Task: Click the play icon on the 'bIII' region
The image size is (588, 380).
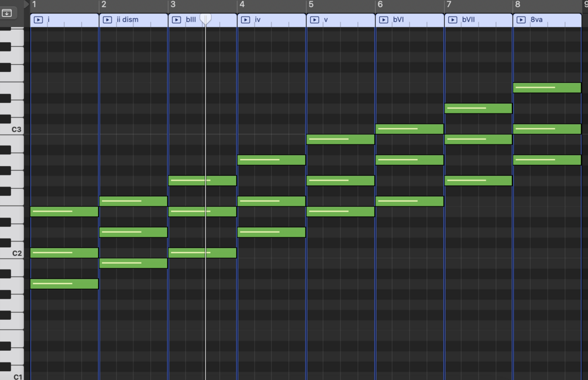Action: (176, 20)
